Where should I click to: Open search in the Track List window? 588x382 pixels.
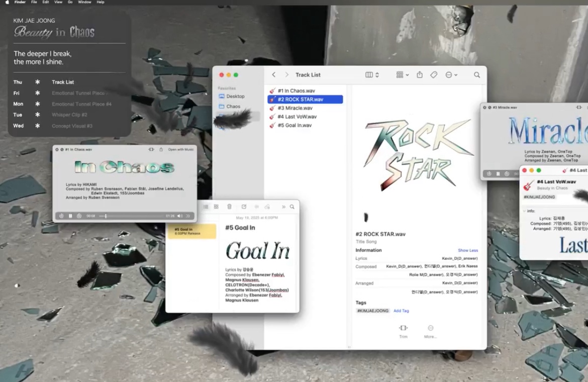tap(476, 75)
